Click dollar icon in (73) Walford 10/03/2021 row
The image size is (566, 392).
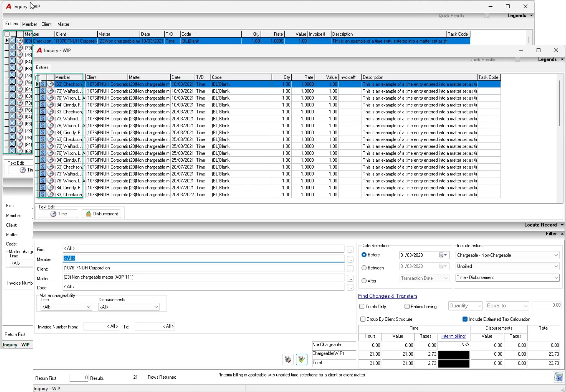click(43, 91)
